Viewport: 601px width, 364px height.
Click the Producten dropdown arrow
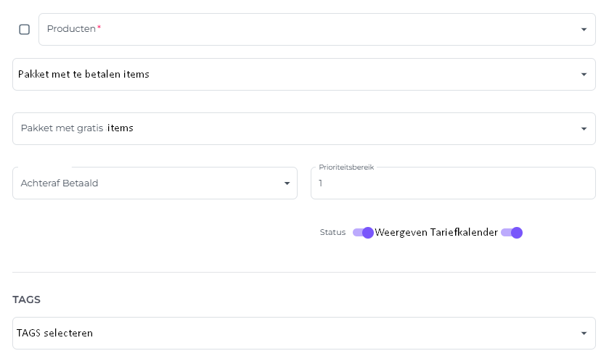pyautogui.click(x=584, y=30)
